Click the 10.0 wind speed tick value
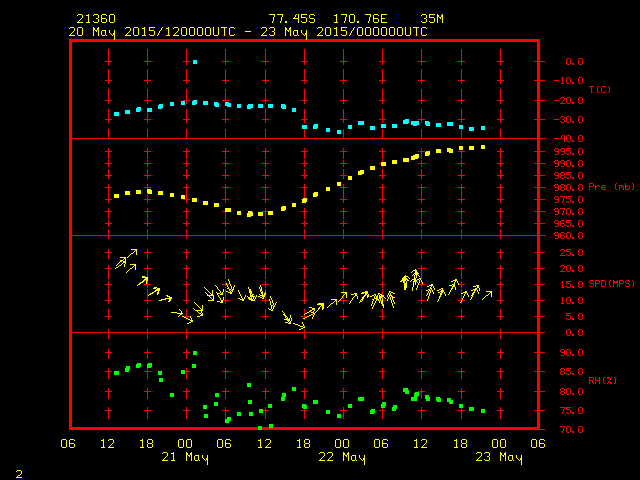The width and height of the screenshot is (640, 480). coord(571,301)
